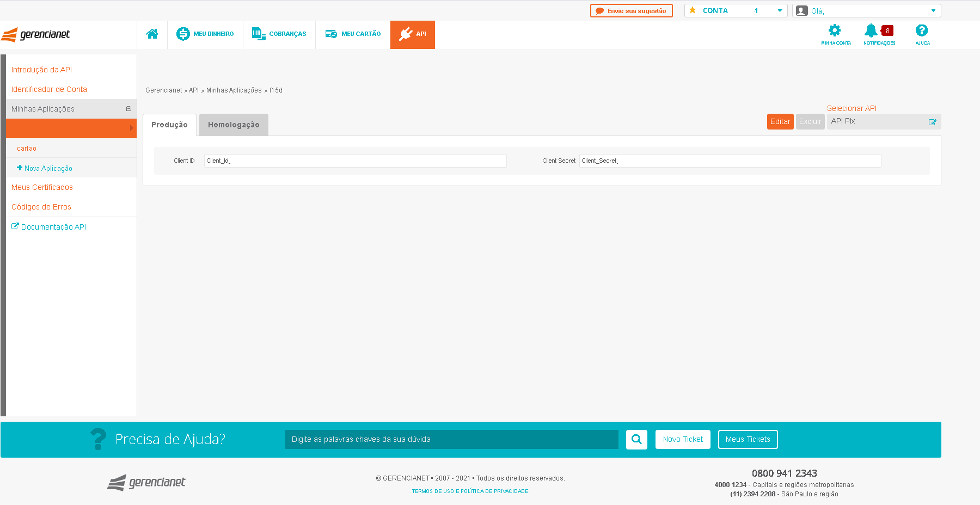Viewport: 980px width, 505px height.
Task: Open Códigos de Erros link
Action: (41, 207)
